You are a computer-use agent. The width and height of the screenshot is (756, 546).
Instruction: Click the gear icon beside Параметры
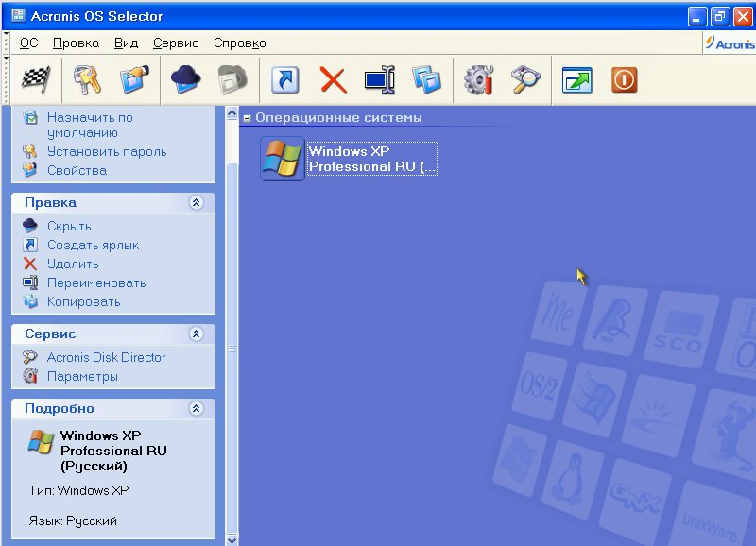click(x=30, y=376)
